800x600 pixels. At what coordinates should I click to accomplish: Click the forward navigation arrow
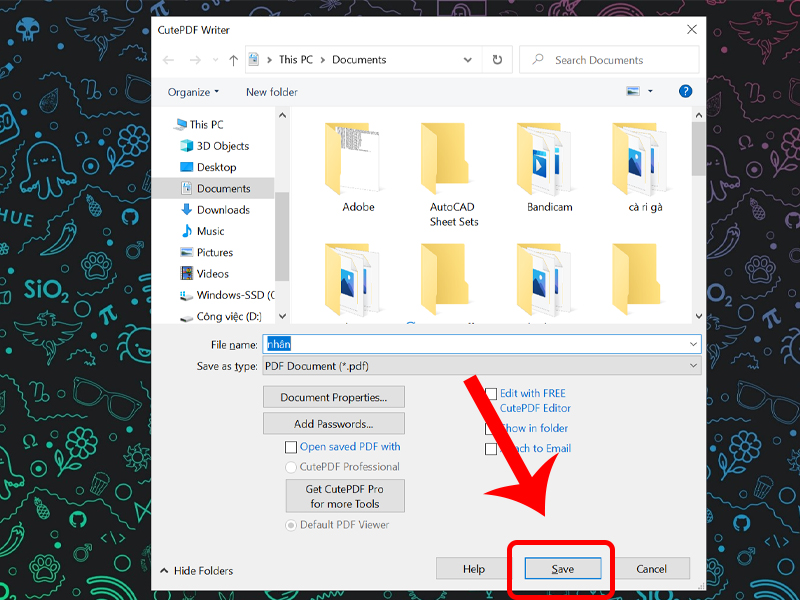192,59
